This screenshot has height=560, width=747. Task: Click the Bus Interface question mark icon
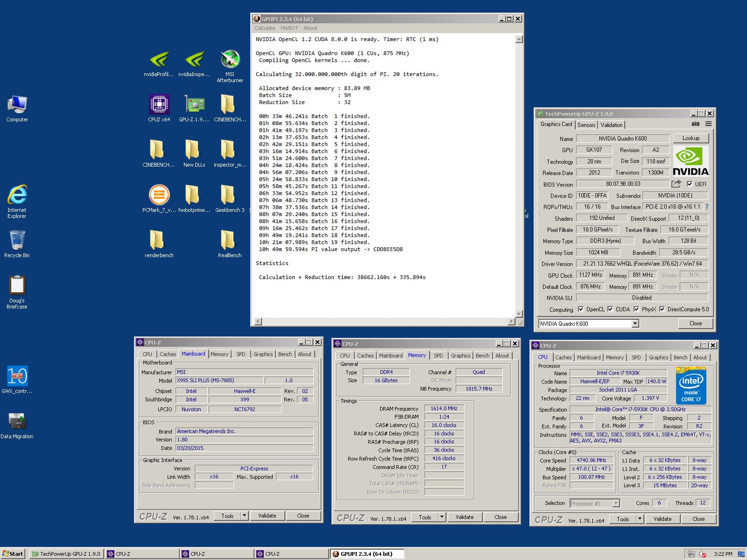coord(707,207)
